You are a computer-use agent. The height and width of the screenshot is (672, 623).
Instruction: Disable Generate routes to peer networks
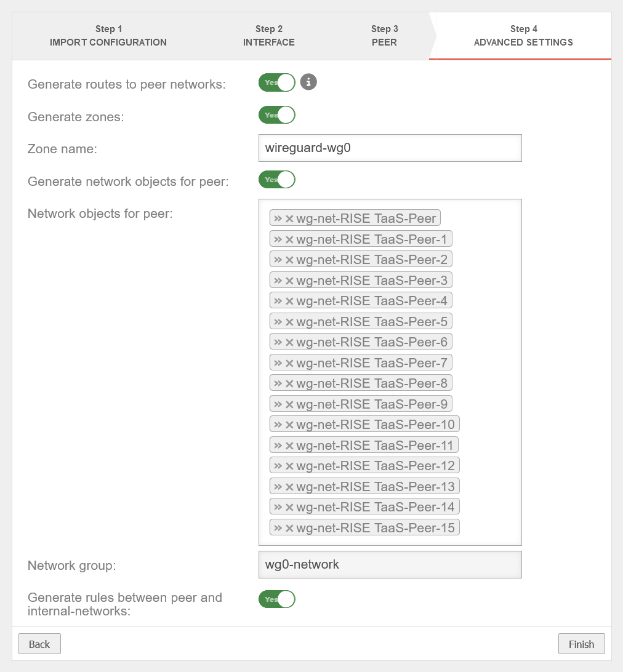(277, 82)
